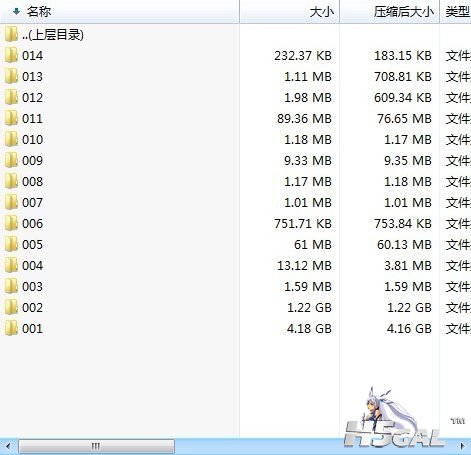The height and width of the screenshot is (455, 471).
Task: Select the 4.18 GB size cell
Action: click(x=309, y=329)
